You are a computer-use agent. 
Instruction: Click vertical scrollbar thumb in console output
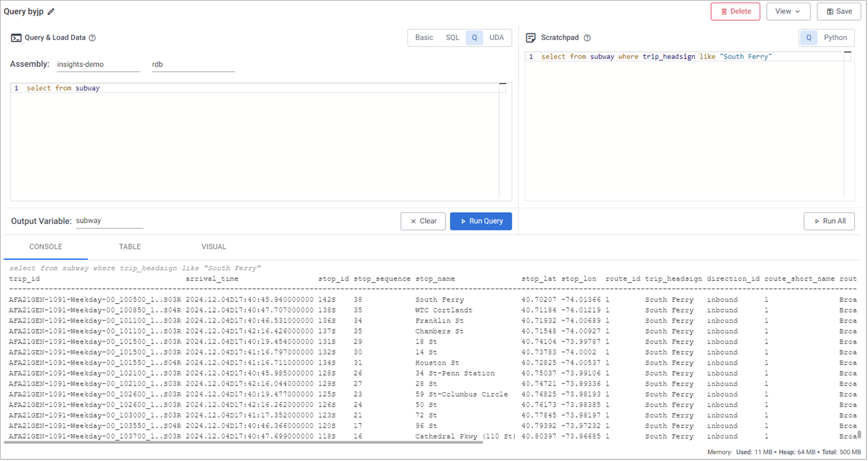tap(859, 435)
